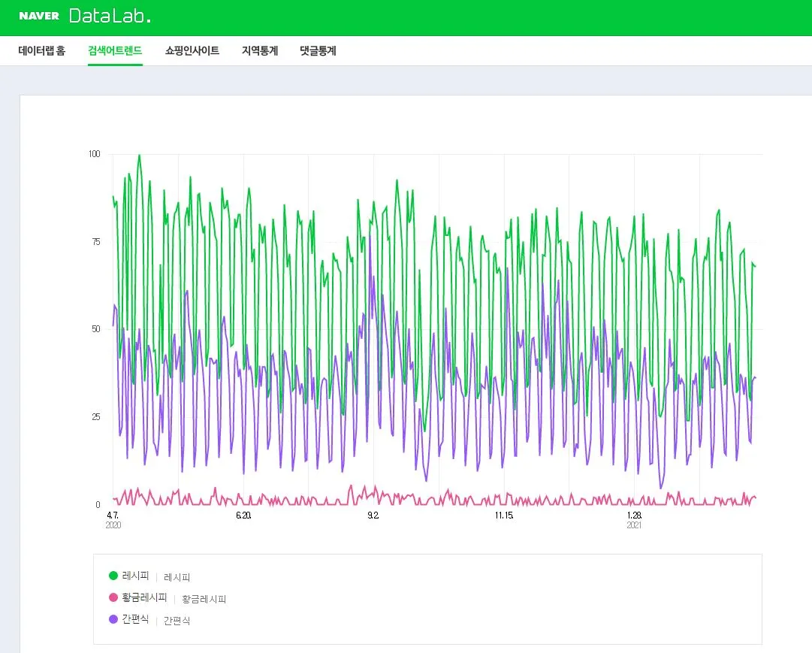This screenshot has height=653, width=812.
Task: Select the 검색어트렌드 tab
Action: (x=115, y=51)
